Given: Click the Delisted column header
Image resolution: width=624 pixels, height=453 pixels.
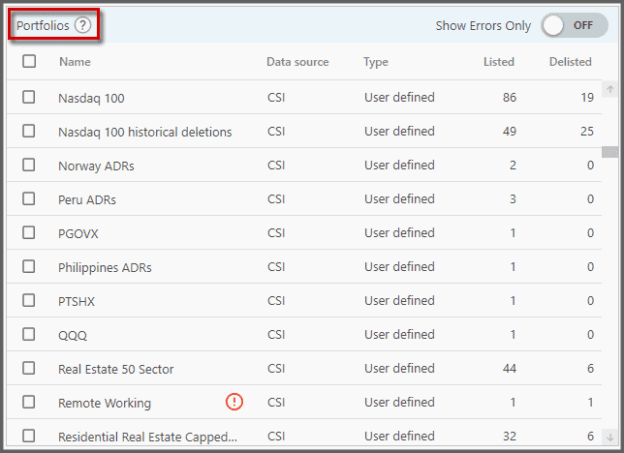Looking at the screenshot, I should (570, 62).
